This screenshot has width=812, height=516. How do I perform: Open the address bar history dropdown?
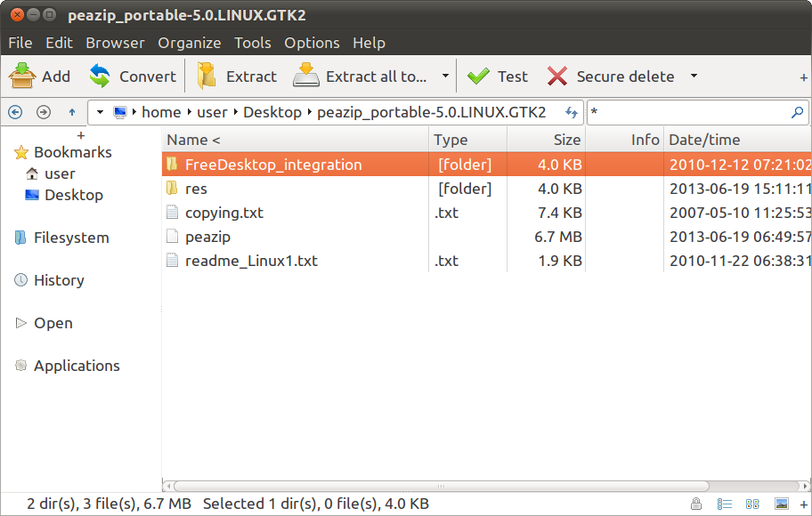click(101, 112)
